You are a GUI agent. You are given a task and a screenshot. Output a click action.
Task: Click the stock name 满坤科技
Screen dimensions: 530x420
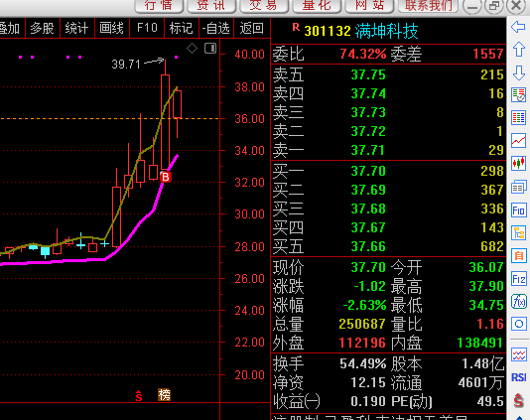pyautogui.click(x=387, y=32)
